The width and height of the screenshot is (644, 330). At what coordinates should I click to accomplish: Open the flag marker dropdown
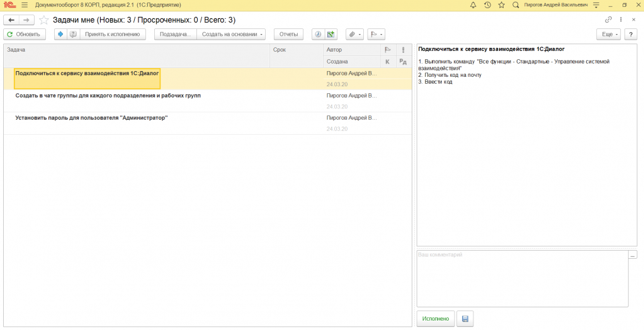[376, 34]
